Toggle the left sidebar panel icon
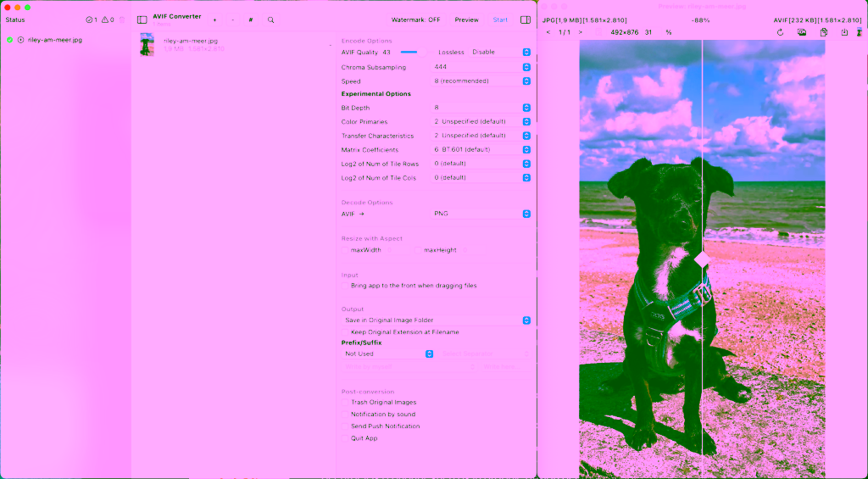The width and height of the screenshot is (868, 479). click(142, 20)
